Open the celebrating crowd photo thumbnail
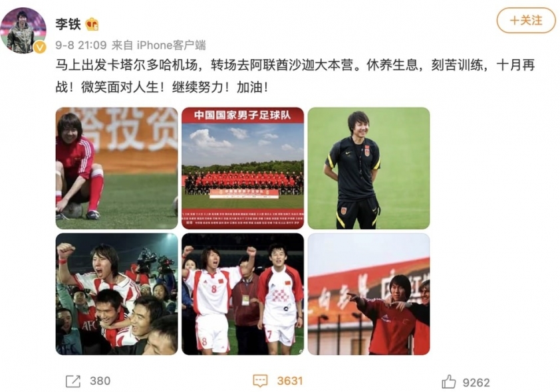560x392 pixels. pos(117,294)
